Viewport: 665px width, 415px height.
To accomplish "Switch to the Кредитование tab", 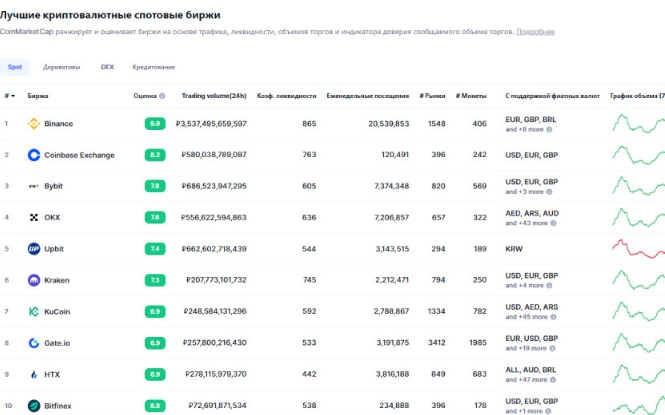I will [154, 67].
